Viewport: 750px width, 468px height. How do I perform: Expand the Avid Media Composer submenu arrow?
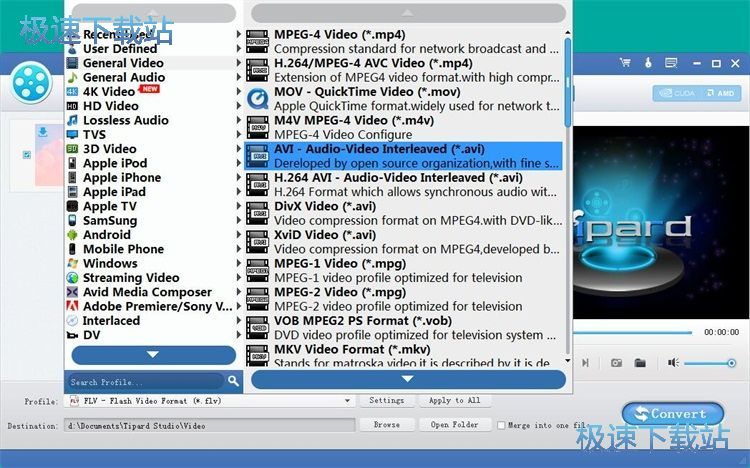click(x=239, y=292)
